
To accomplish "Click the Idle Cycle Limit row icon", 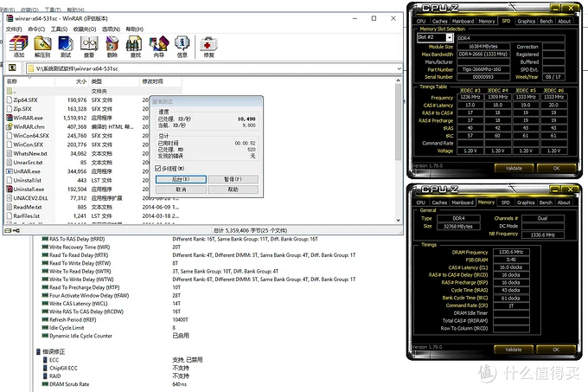I will click(x=45, y=327).
